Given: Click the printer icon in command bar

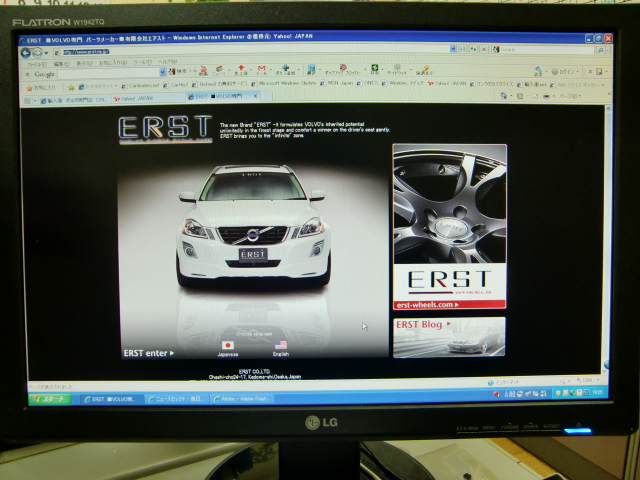Looking at the screenshot, I should pos(546,97).
